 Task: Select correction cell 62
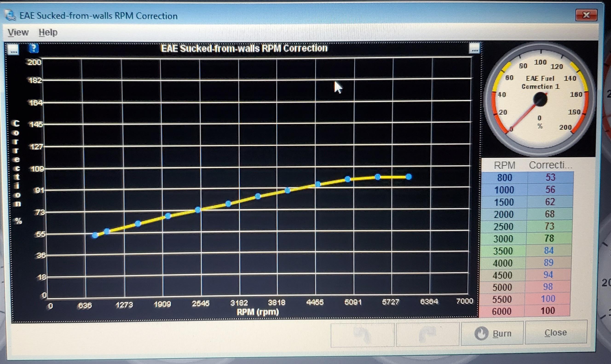[550, 202]
